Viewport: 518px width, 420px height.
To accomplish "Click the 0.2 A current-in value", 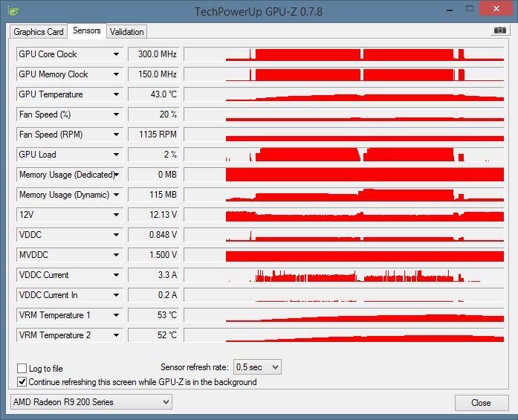I will tap(154, 295).
